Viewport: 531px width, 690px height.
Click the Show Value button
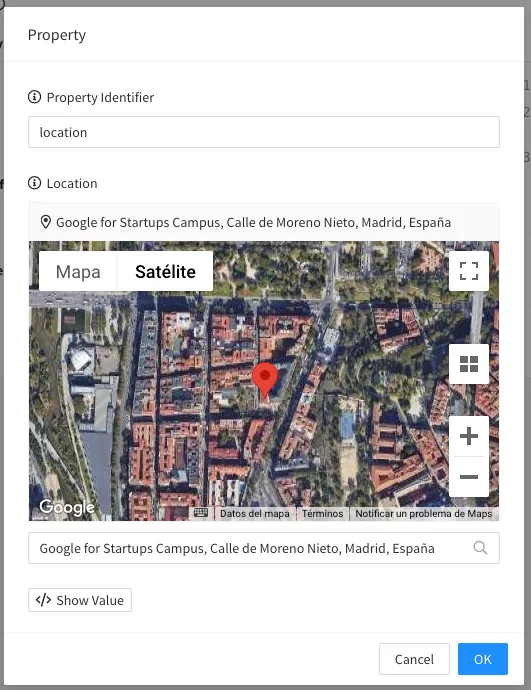pos(80,600)
